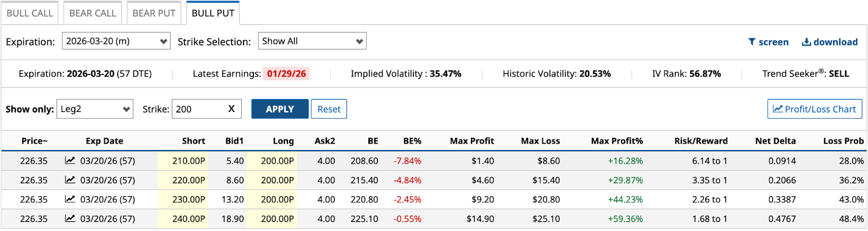
Task: Sort by Max Profit% column header
Action: (617, 141)
